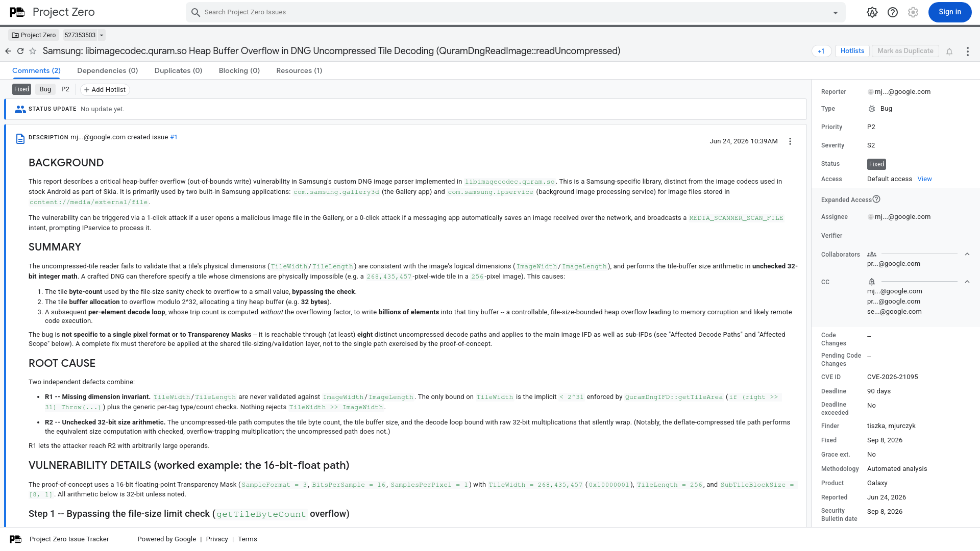
Task: Open Resources (1) tab
Action: (x=299, y=70)
